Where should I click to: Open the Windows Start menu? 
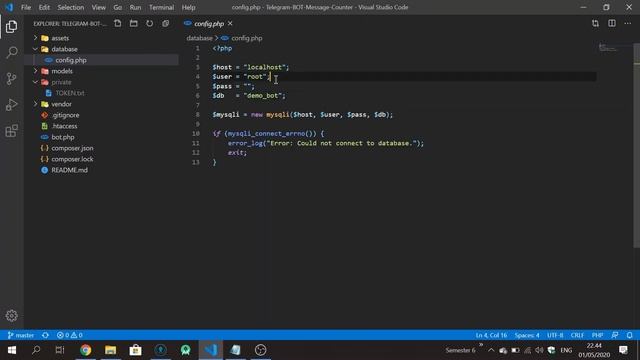11,350
